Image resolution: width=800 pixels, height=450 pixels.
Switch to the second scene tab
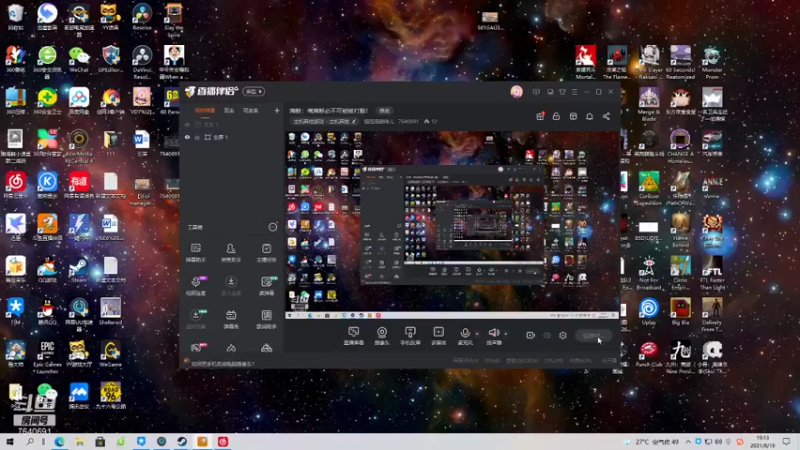[x=229, y=111]
